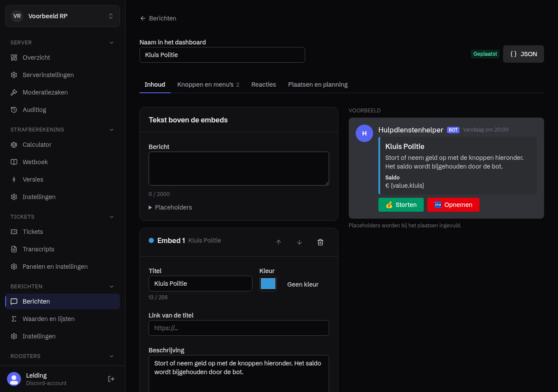
Task: Click the Moderatiezaken gavel icon
Action: [14, 92]
